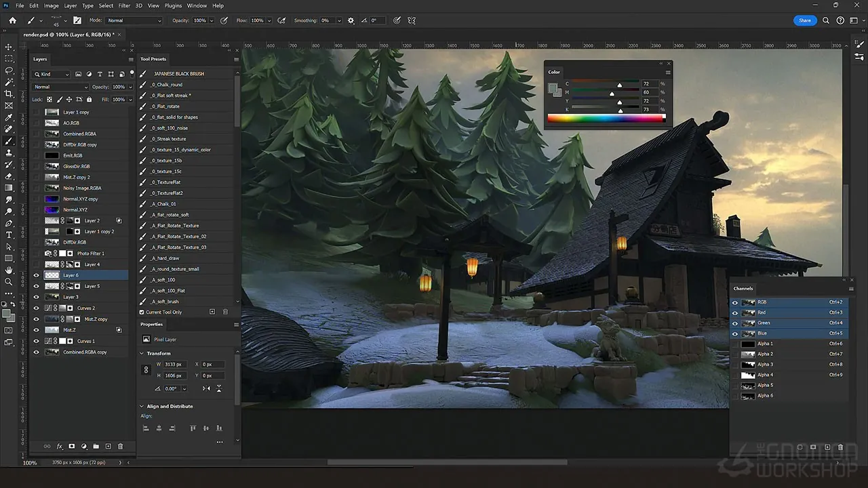Pick the Type tool
Viewport: 868px width, 488px height.
(x=9, y=235)
